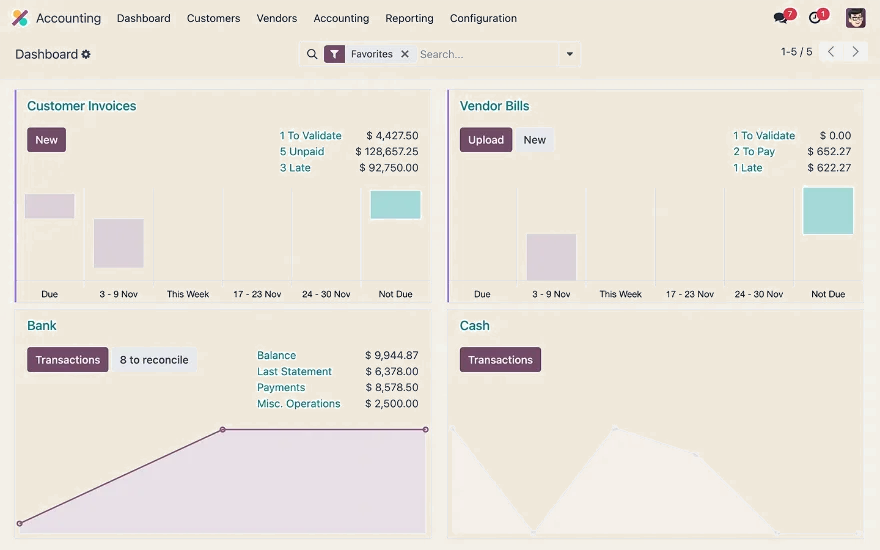Open the chat messages icon

coord(781,18)
